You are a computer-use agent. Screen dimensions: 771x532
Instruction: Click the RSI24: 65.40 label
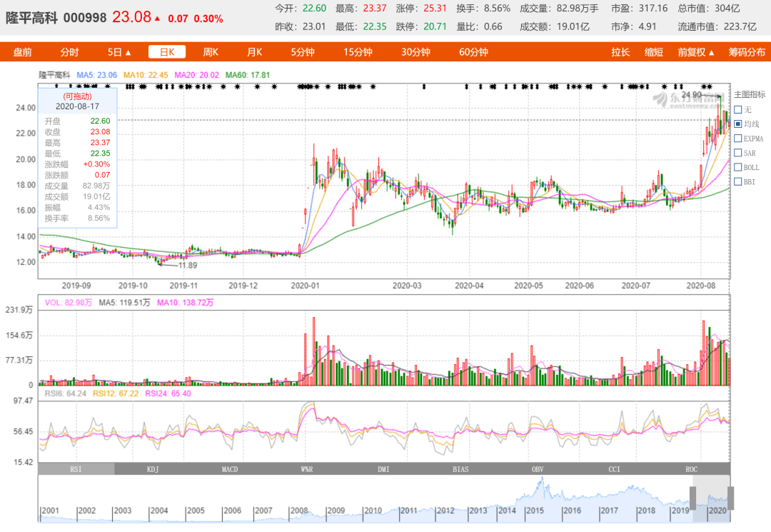[x=168, y=394]
